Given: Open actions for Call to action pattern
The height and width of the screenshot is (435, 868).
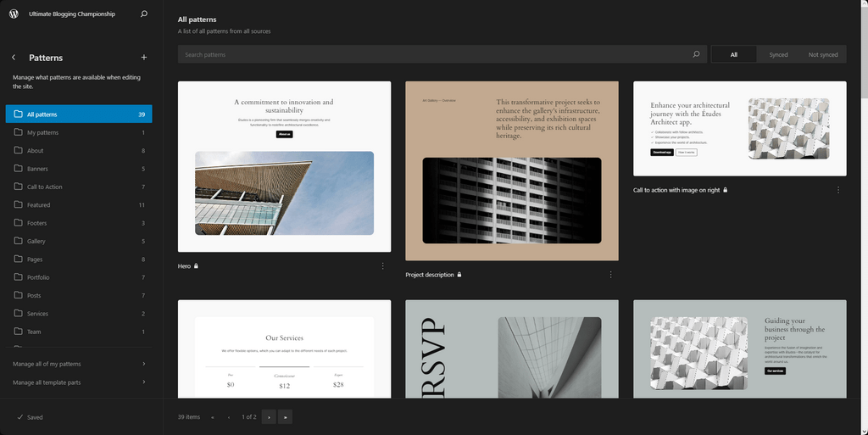Looking at the screenshot, I should click(838, 190).
